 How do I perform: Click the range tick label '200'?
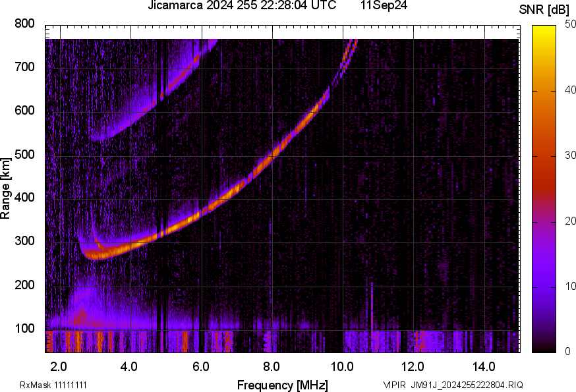(24, 285)
